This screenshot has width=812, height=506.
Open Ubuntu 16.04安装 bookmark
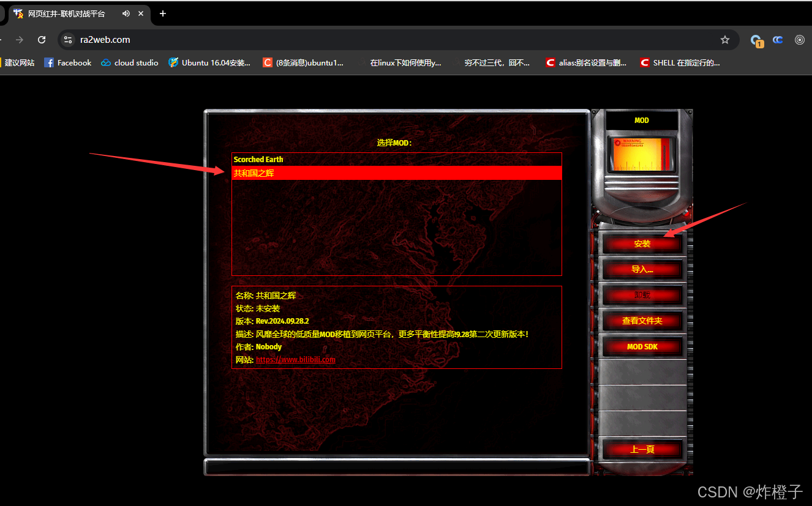tap(209, 62)
